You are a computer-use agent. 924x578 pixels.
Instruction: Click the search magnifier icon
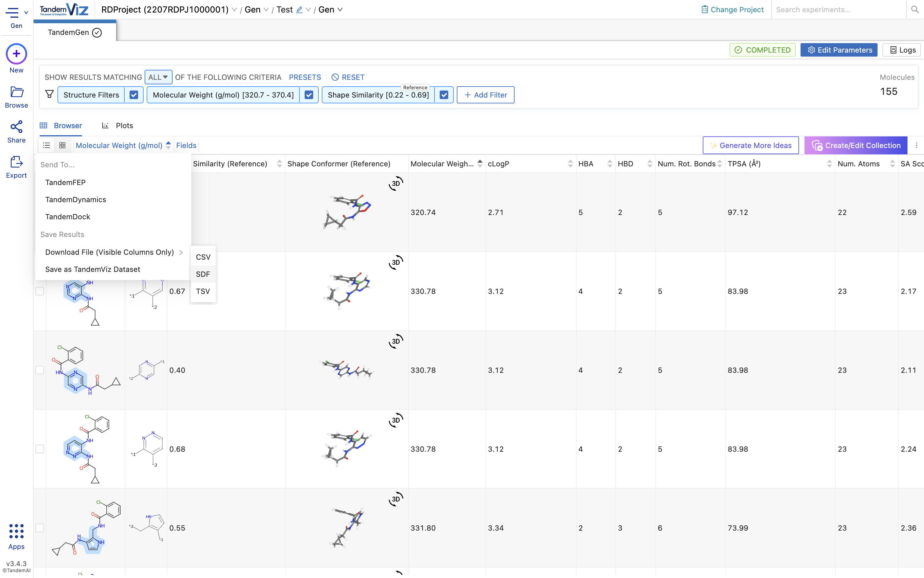(x=915, y=9)
